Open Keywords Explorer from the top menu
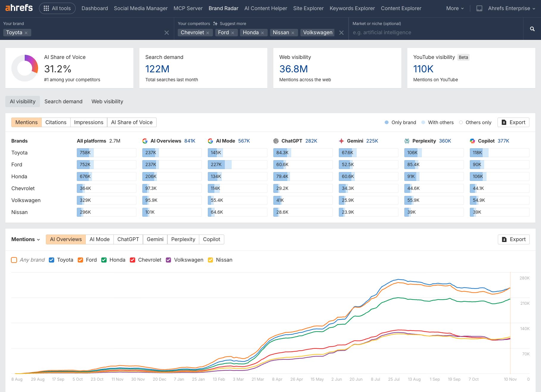541x392 pixels. [352, 8]
